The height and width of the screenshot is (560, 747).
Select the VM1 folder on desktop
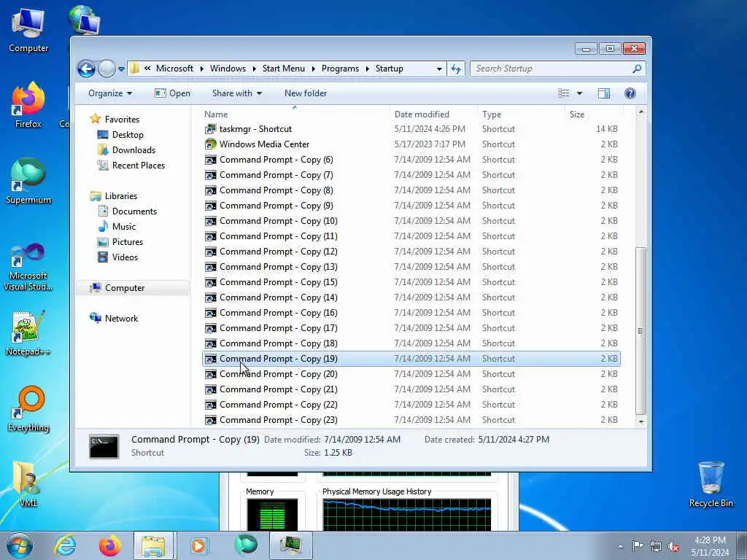(27, 483)
